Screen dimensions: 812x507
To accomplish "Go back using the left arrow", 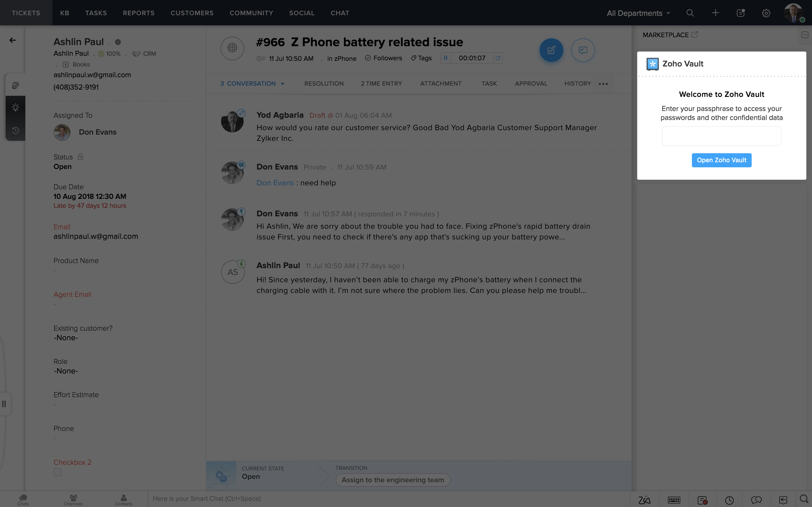I will (x=13, y=40).
